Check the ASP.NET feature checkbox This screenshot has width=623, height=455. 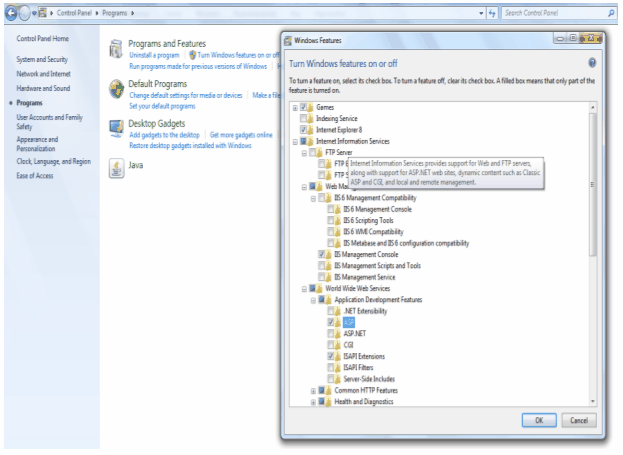pyautogui.click(x=331, y=334)
